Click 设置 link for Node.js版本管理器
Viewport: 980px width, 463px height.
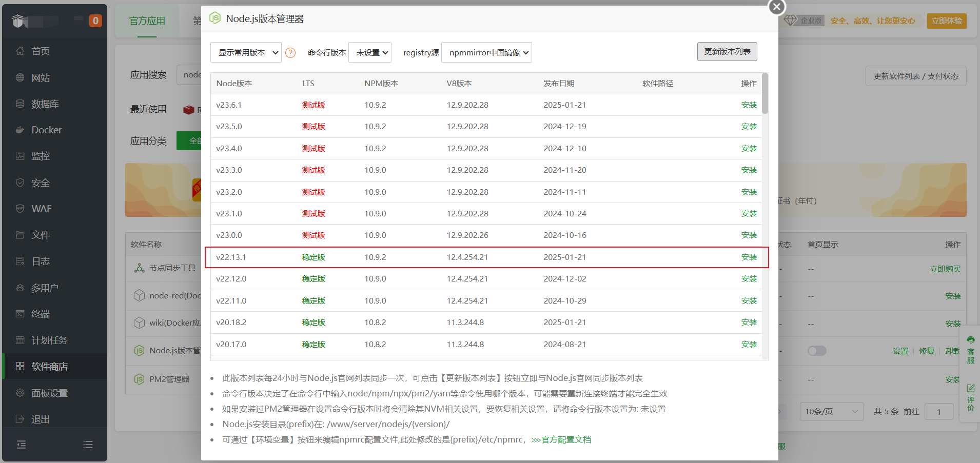coord(900,351)
